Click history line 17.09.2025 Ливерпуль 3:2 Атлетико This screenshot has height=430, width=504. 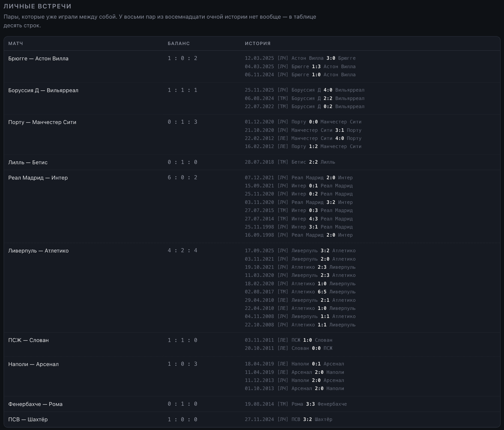coord(300,251)
